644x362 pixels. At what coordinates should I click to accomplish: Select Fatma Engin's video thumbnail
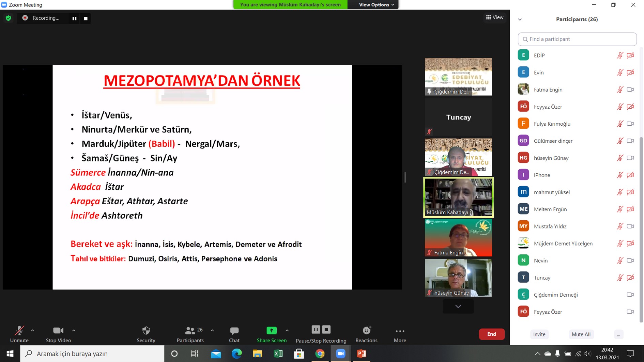[458, 237]
